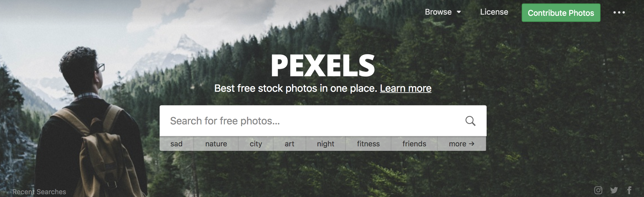Select the night search tag
This screenshot has height=197, width=644.
325,144
